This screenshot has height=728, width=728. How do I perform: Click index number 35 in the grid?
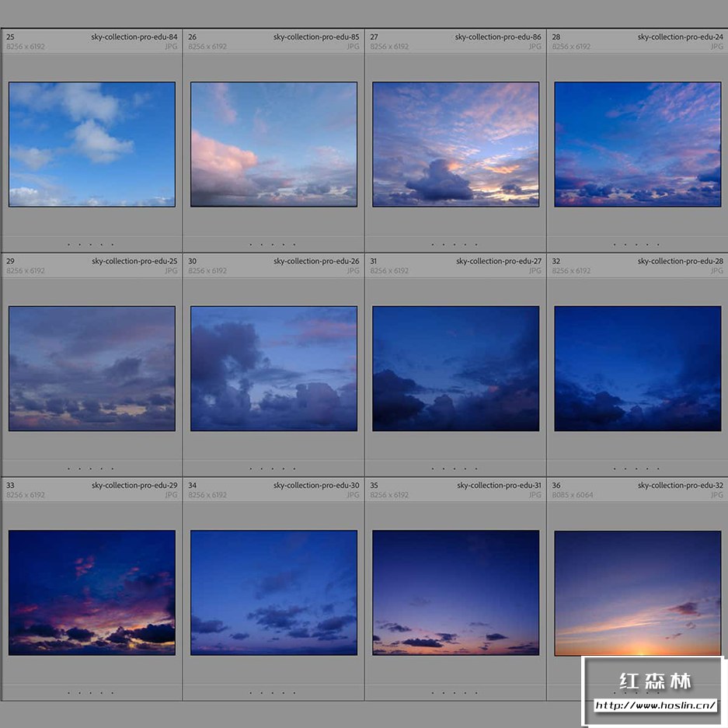tap(374, 485)
